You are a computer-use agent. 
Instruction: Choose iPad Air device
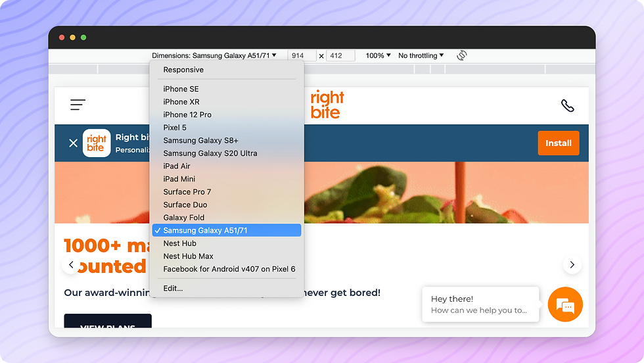click(x=227, y=166)
